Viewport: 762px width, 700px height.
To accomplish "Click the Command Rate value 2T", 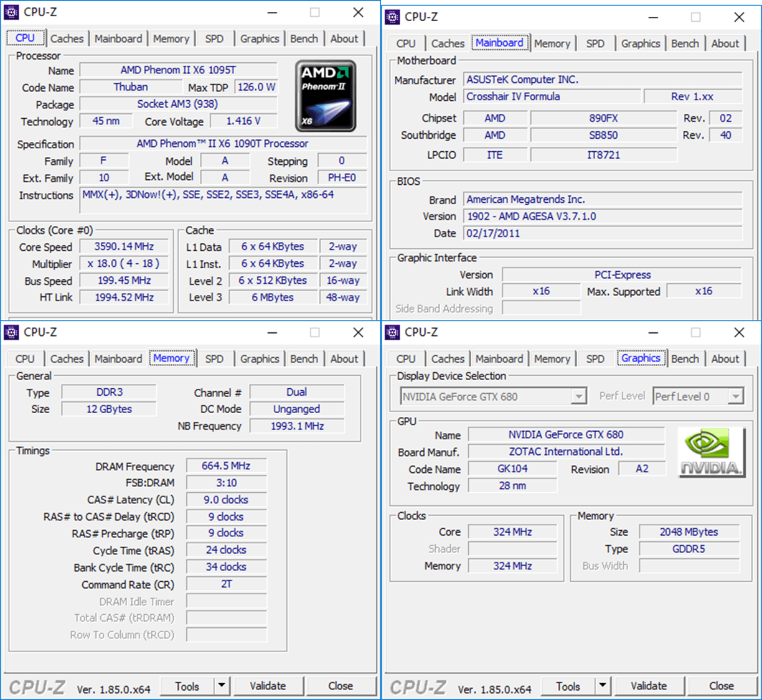I will (226, 584).
